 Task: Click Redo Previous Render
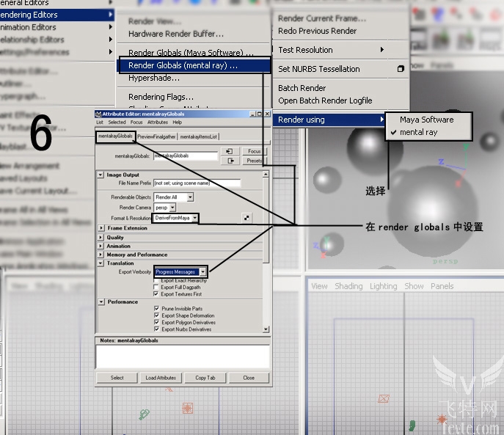pos(317,31)
